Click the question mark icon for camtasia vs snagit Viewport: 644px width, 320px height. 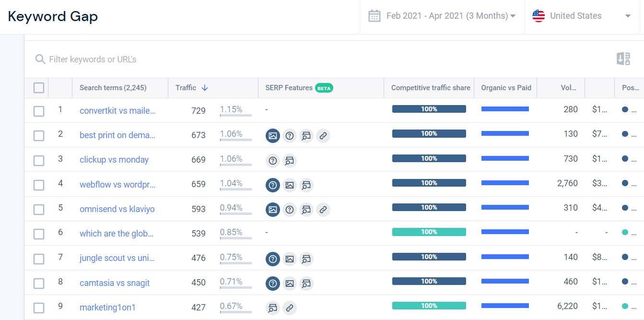(273, 284)
